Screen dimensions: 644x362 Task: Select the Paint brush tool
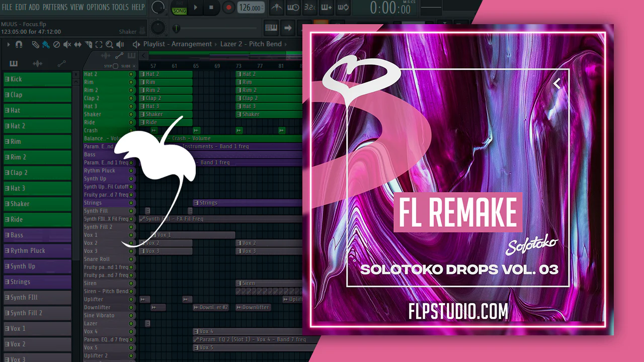coord(46,44)
